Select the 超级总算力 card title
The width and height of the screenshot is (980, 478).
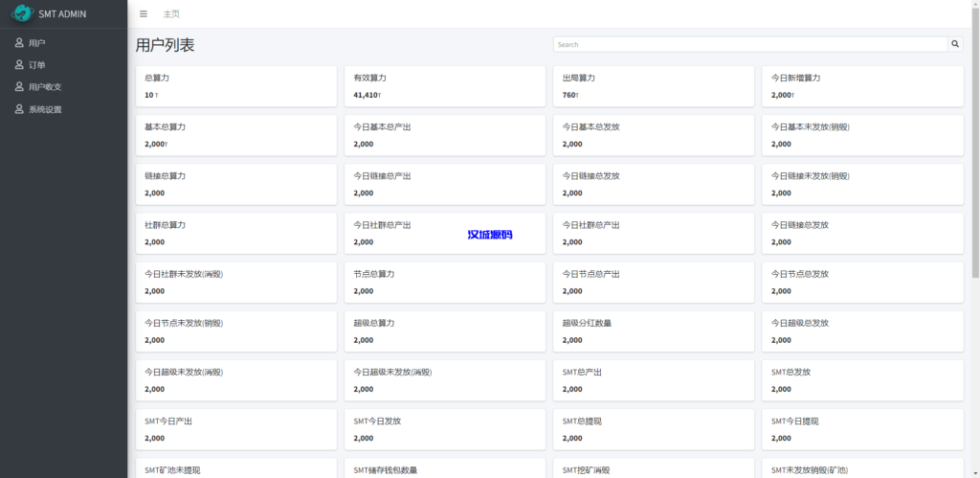(374, 324)
